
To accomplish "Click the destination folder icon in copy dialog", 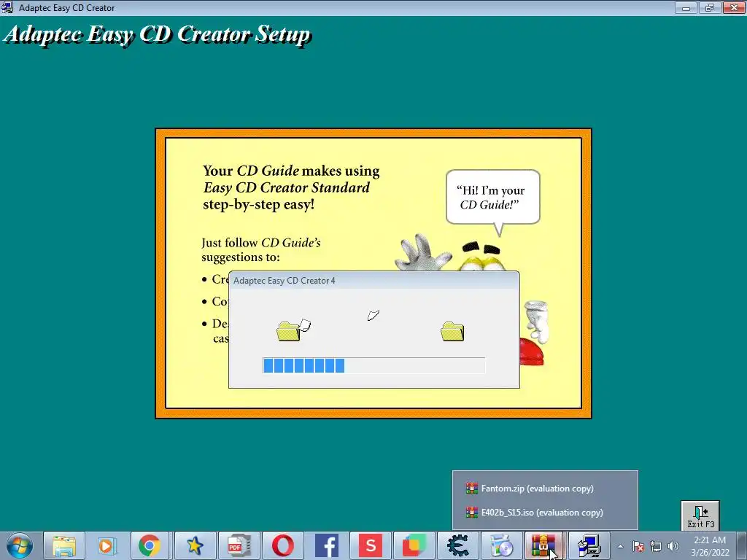I will [x=452, y=332].
